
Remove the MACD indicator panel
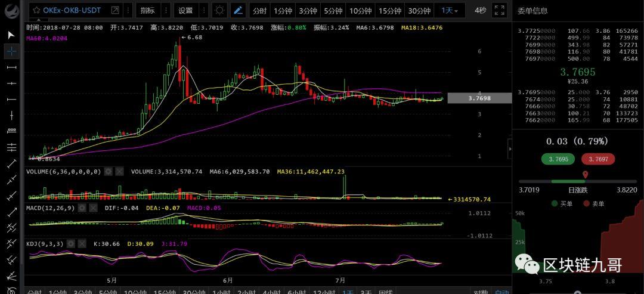(93, 208)
